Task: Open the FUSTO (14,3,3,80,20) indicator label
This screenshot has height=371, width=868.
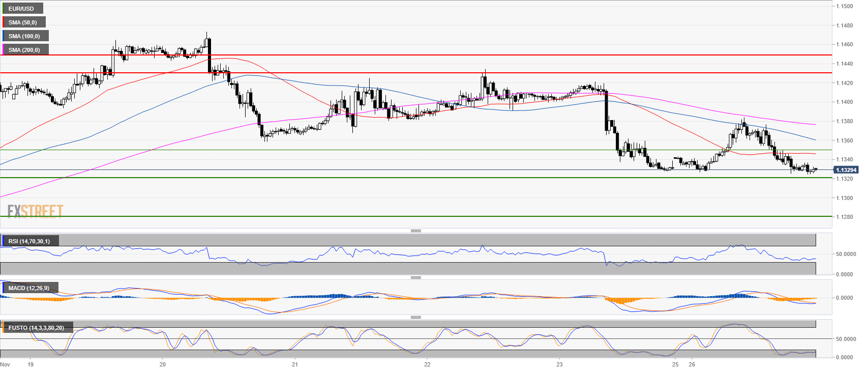Action: pos(36,328)
